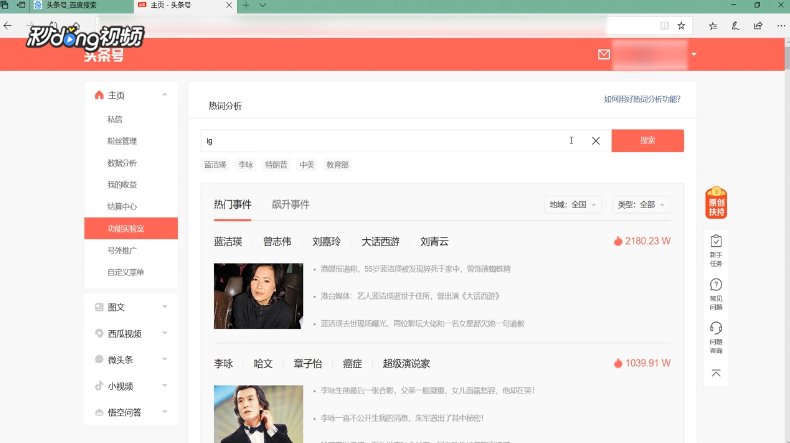The height and width of the screenshot is (443, 790).
Task: Select the highlighted 功能实验室 menu item
Action: tap(131, 228)
